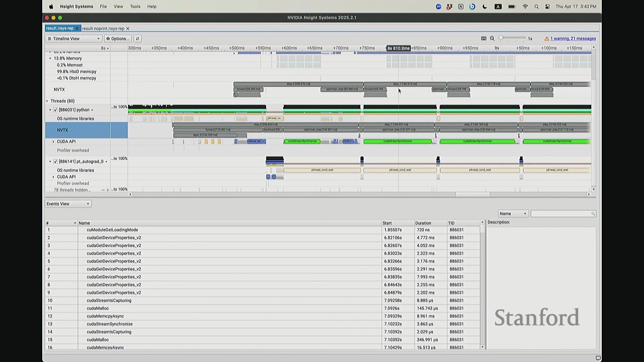
Task: Click the zoom out magnifier icon
Action: coord(492,39)
